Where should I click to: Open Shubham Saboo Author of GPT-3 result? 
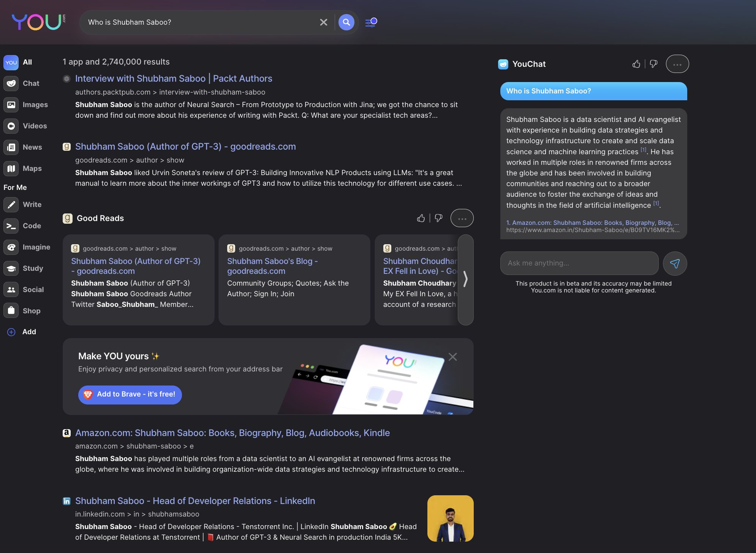point(185,147)
